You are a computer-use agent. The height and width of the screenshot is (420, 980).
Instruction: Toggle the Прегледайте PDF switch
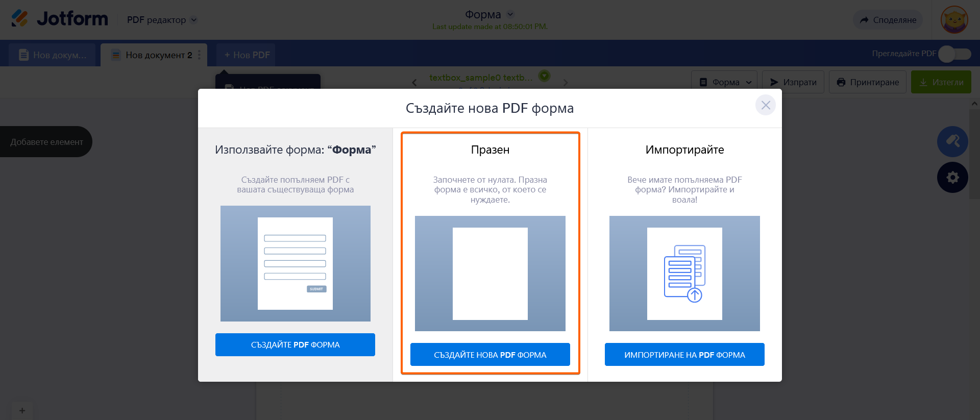pyautogui.click(x=954, y=54)
